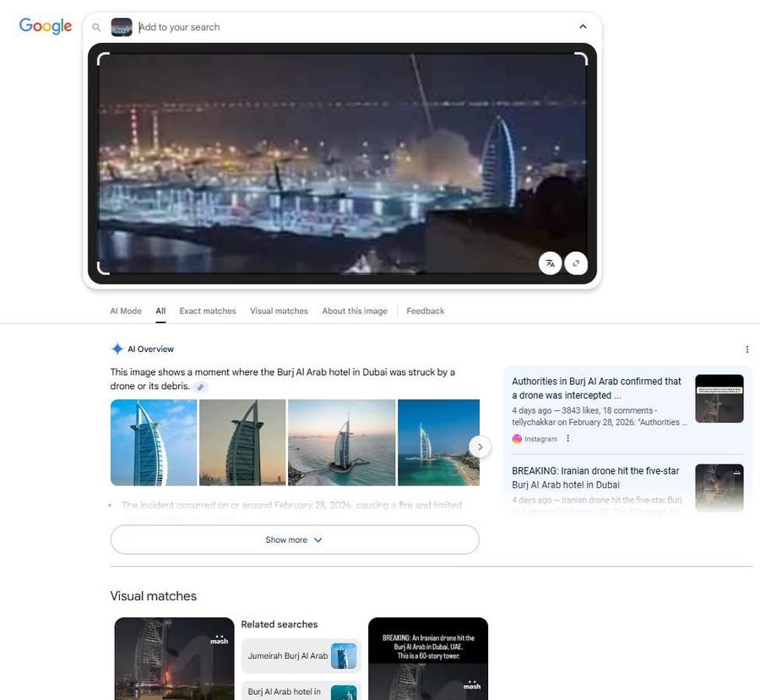Click the expand search region icon
The width and height of the screenshot is (760, 700).
pos(575,262)
